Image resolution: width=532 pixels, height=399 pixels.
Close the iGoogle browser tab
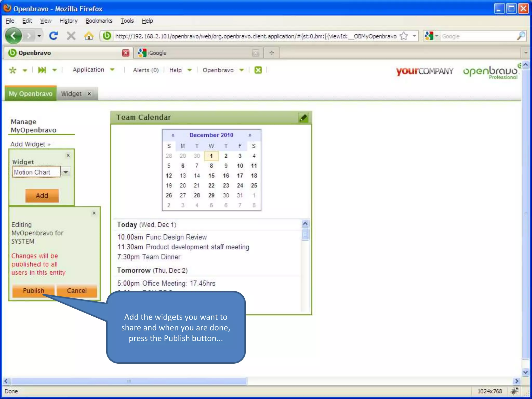(256, 53)
